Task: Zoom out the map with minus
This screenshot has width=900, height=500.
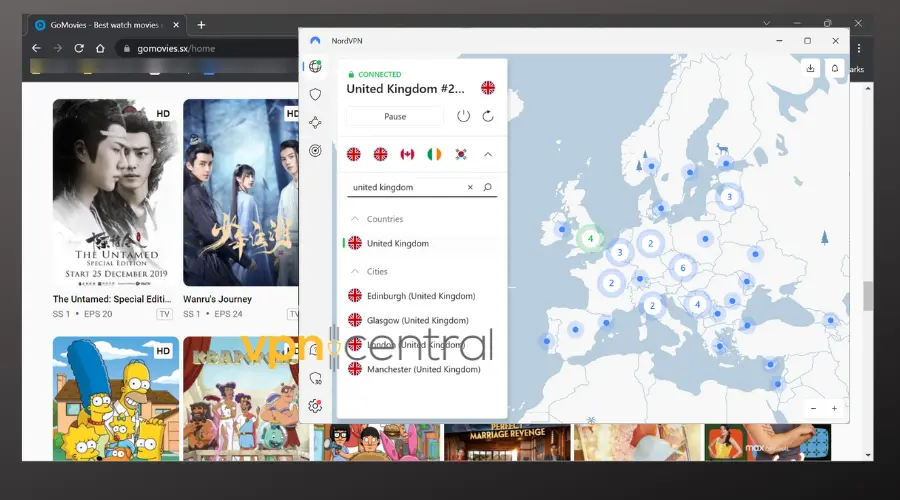Action: 813,408
